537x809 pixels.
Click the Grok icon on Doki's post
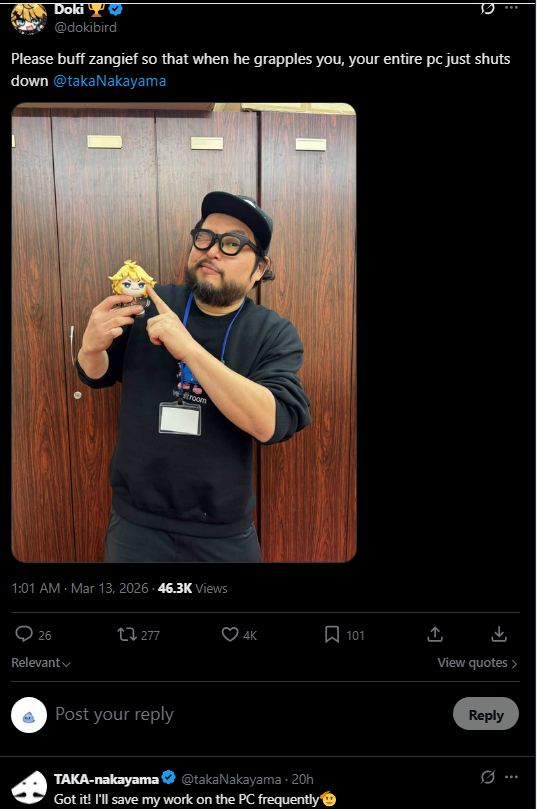coord(487,8)
